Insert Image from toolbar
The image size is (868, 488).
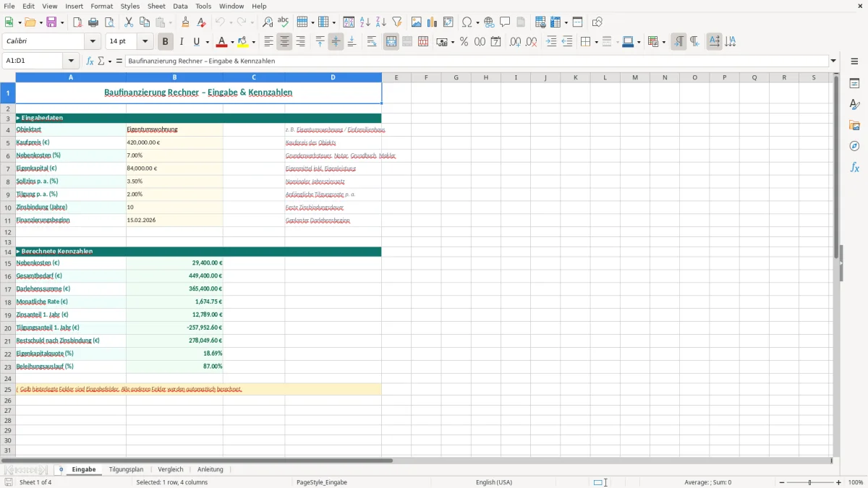417,22
